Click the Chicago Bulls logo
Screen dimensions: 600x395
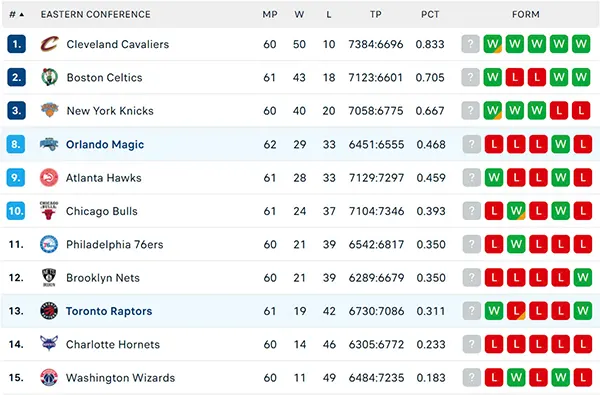pyautogui.click(x=49, y=211)
